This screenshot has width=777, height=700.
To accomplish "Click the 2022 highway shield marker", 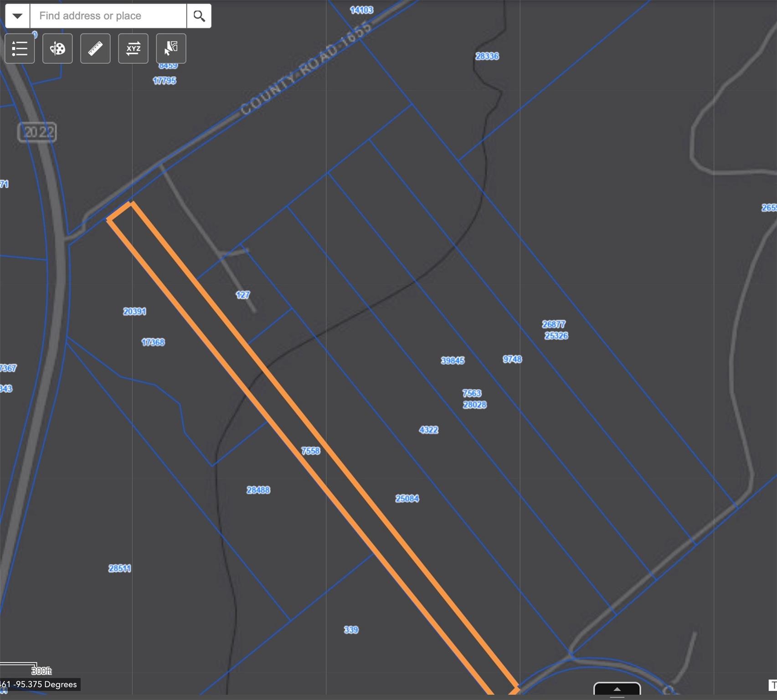I will (x=37, y=132).
